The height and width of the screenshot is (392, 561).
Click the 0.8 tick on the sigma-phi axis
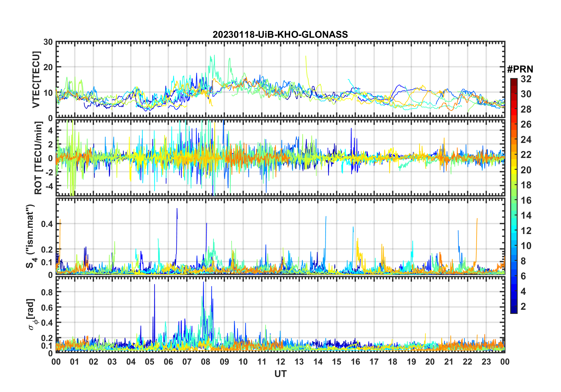pos(47,292)
